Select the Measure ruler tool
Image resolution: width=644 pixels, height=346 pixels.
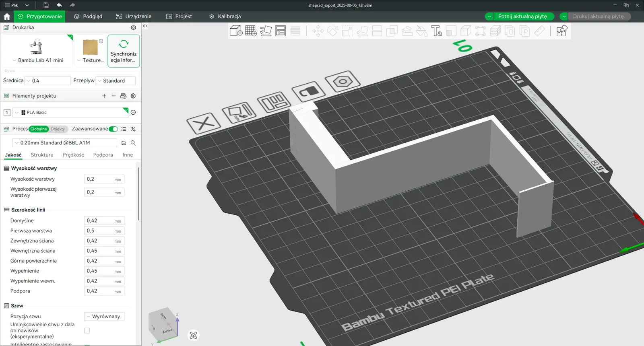pos(539,31)
